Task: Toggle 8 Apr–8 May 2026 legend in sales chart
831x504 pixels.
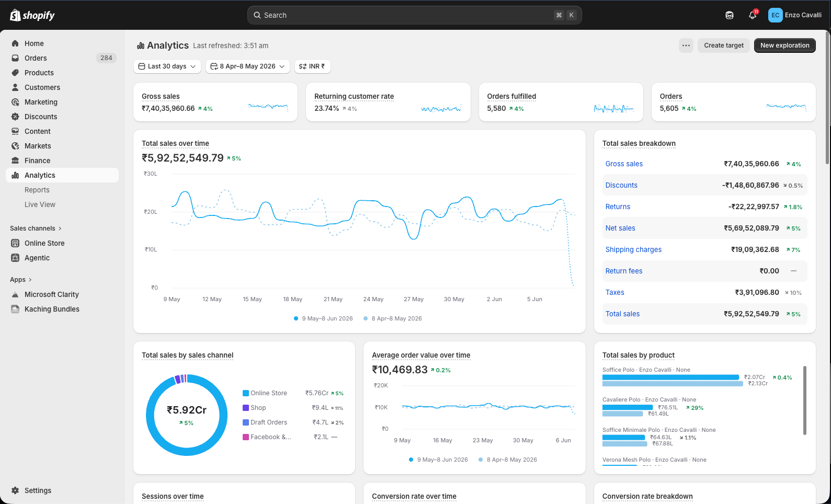Action: (392, 318)
